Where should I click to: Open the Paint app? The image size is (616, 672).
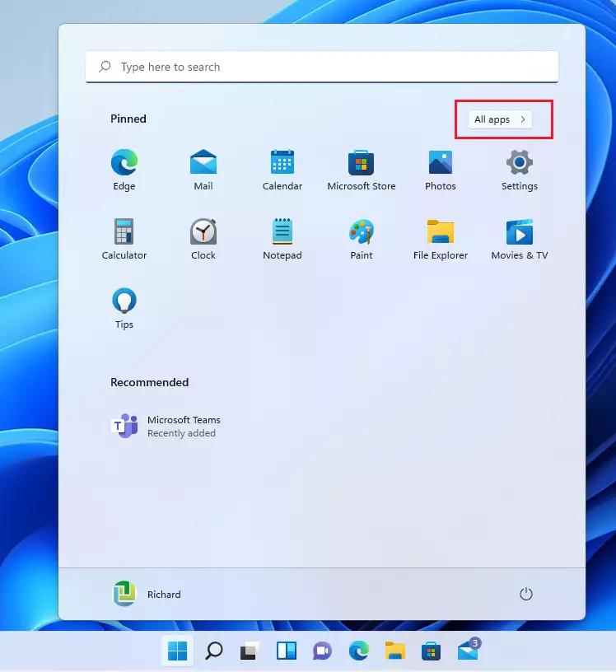(x=362, y=239)
